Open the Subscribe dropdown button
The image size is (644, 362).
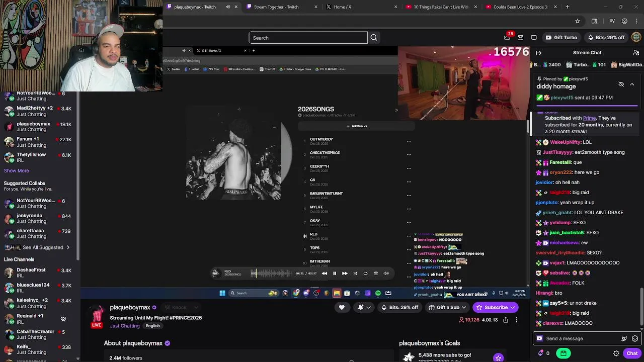(x=496, y=307)
